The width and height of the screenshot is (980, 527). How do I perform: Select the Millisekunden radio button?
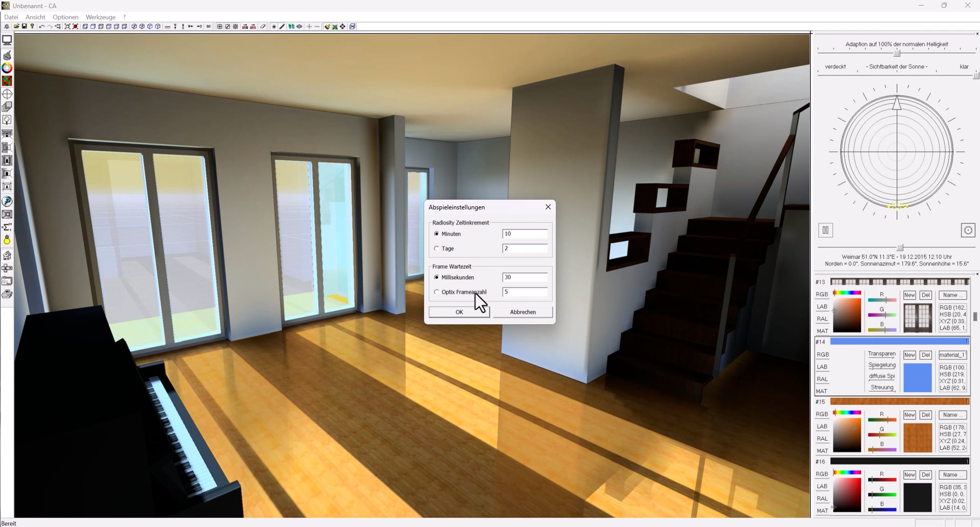(437, 277)
